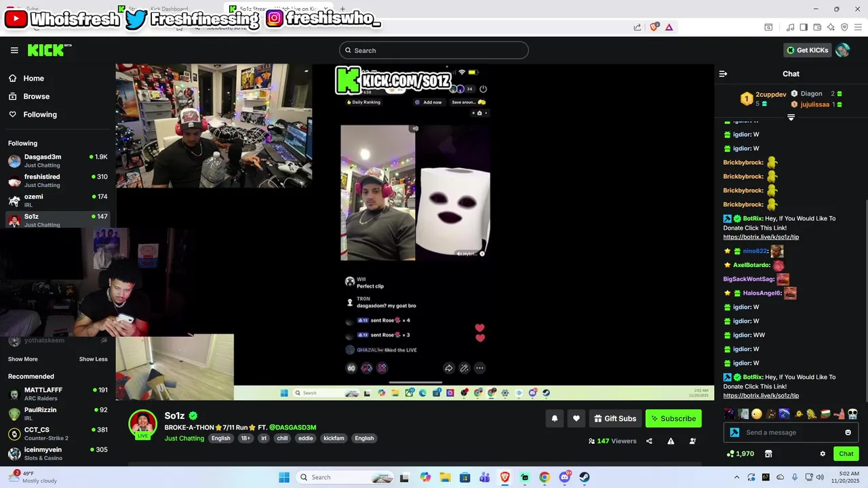
Task: Open Dasgasd3m channel in Following list
Action: click(58, 161)
